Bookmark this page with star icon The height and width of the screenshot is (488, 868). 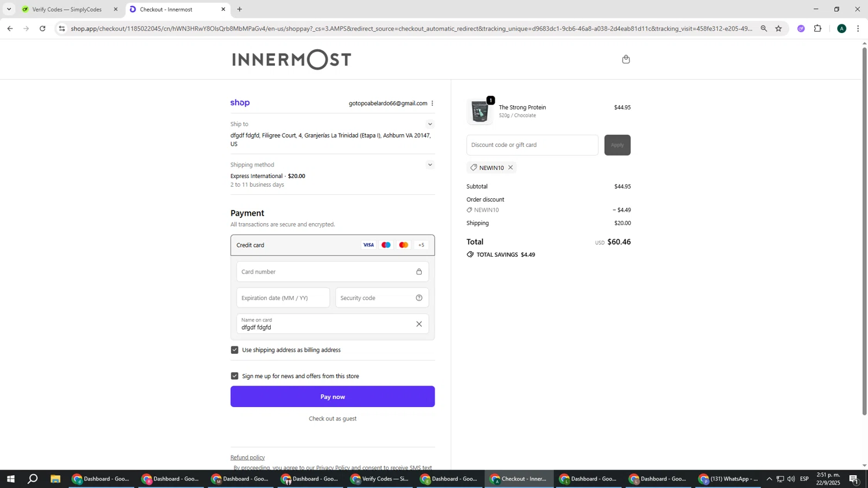[x=778, y=28]
